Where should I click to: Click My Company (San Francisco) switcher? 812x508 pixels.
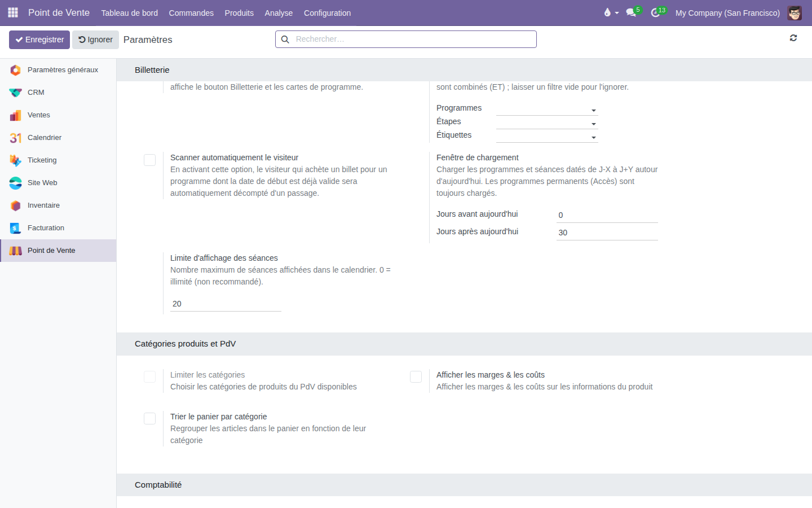tap(727, 12)
